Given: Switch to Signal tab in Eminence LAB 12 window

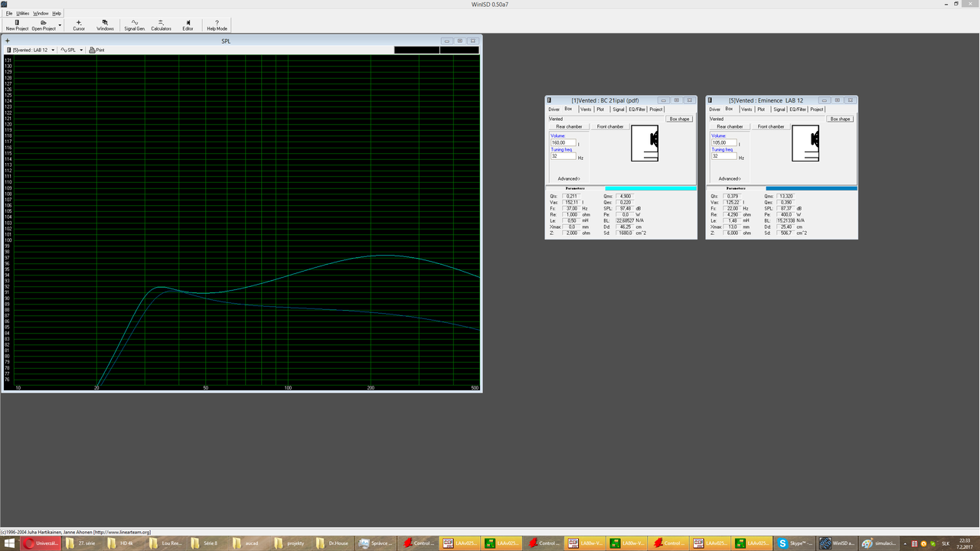Looking at the screenshot, I should click(779, 109).
